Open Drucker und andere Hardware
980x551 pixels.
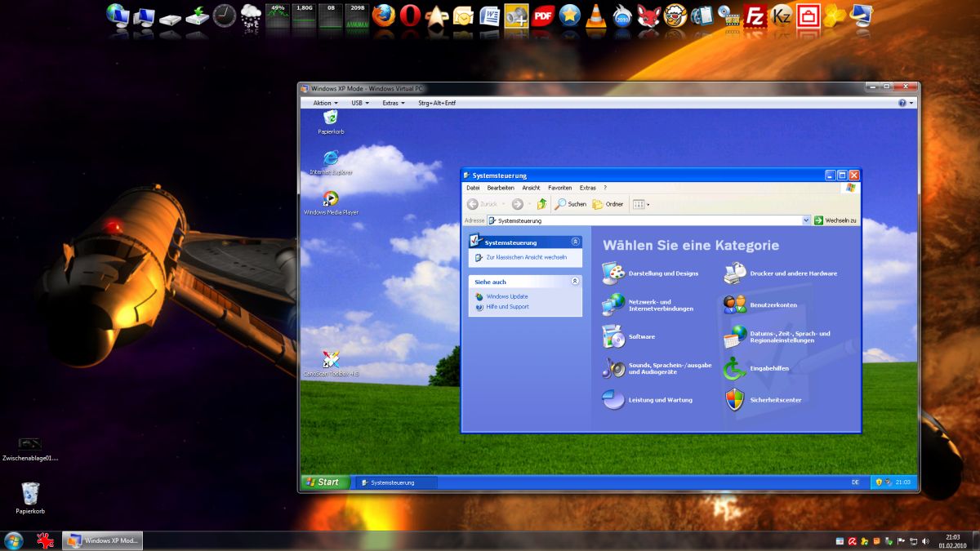(780, 273)
